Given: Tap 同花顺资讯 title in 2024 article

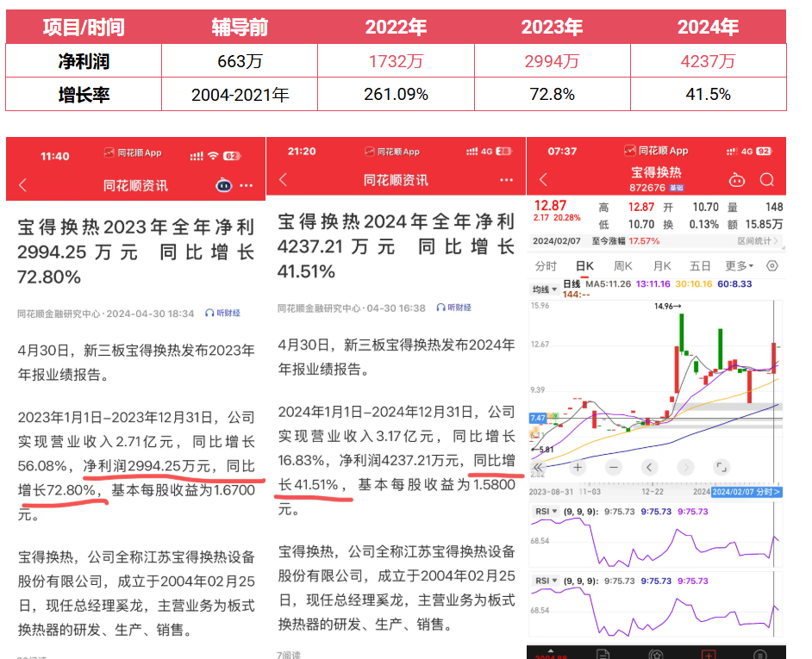Looking at the screenshot, I should click(396, 180).
